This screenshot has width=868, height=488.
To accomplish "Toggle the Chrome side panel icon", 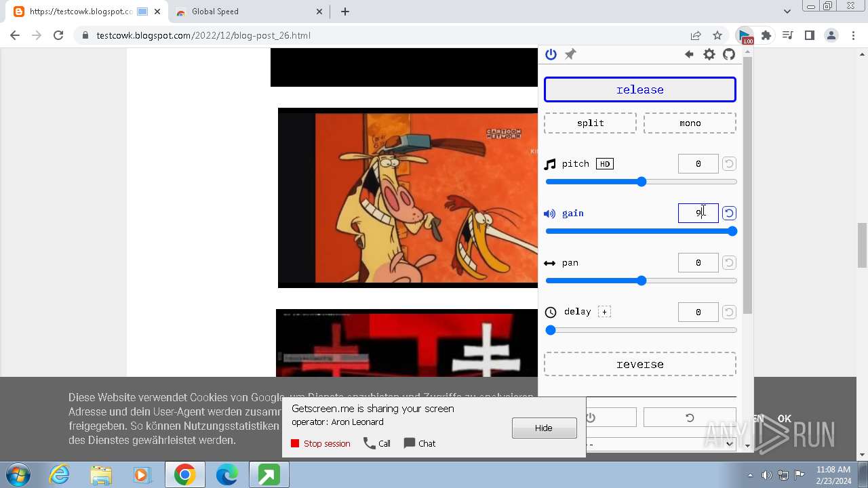I will [809, 35].
